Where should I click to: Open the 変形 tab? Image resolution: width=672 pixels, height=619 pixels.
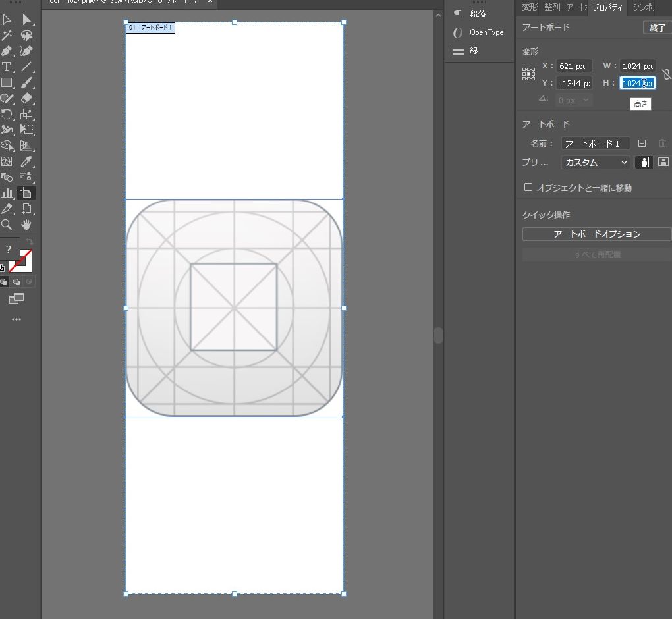[530, 7]
